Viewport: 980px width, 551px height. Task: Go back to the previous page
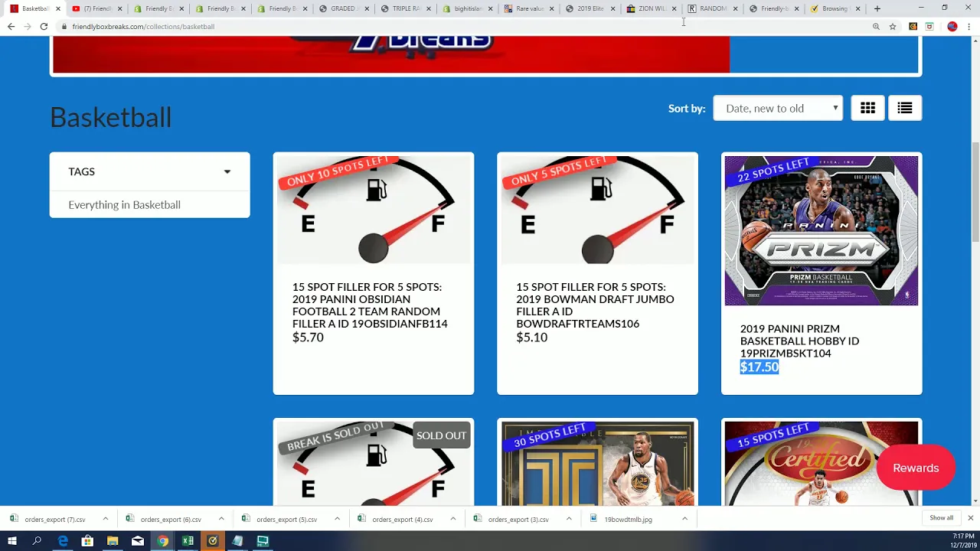pyautogui.click(x=11, y=26)
